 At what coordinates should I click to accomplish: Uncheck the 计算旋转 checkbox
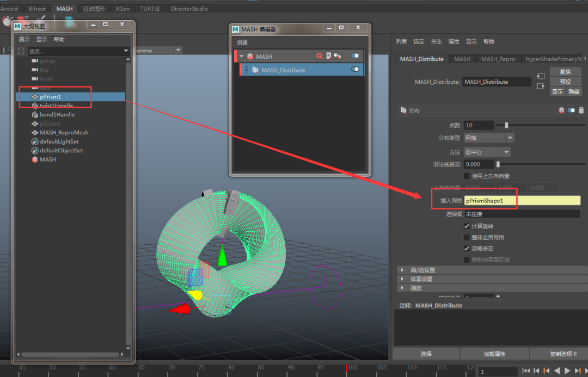[x=467, y=226]
